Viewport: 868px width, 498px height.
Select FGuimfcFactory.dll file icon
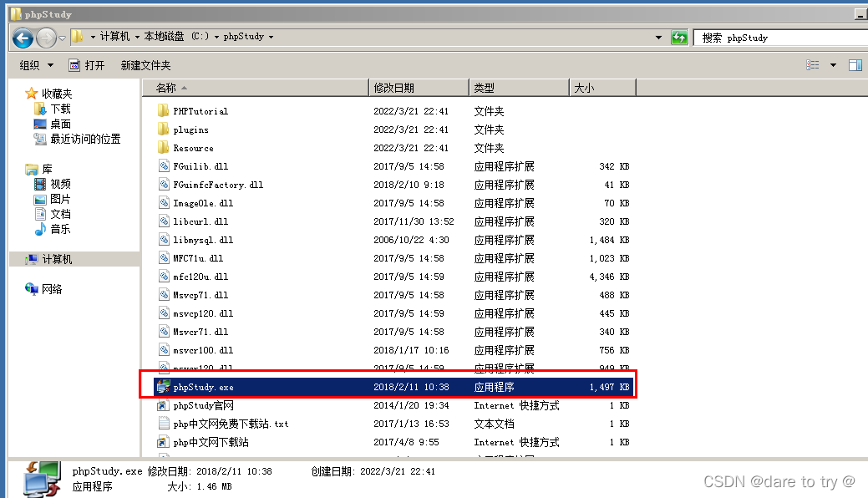point(163,185)
